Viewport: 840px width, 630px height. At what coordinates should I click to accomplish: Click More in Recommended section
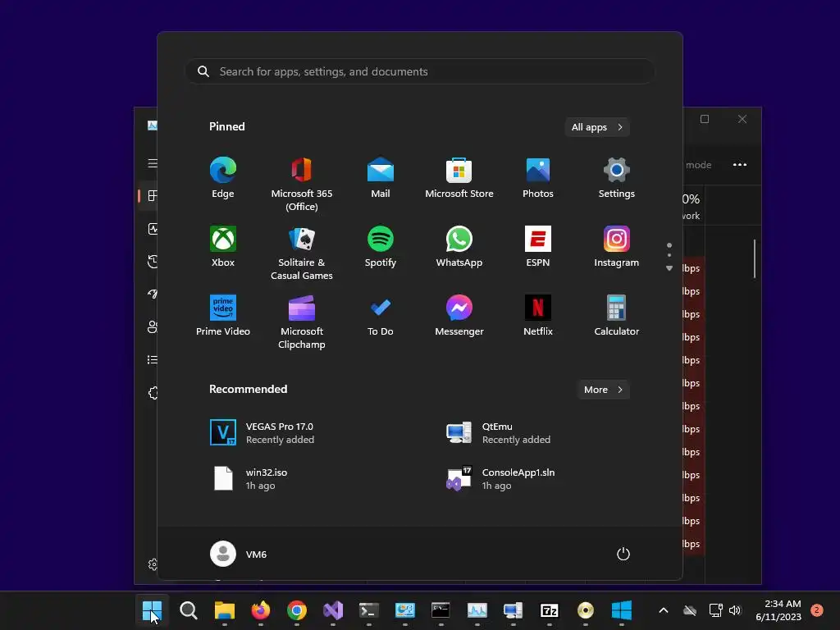(x=603, y=390)
